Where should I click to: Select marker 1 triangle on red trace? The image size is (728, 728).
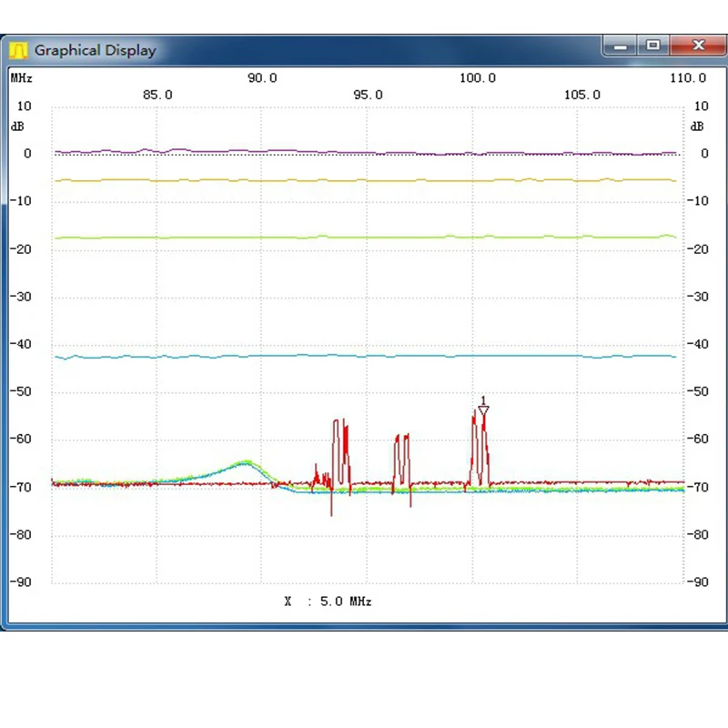point(483,410)
